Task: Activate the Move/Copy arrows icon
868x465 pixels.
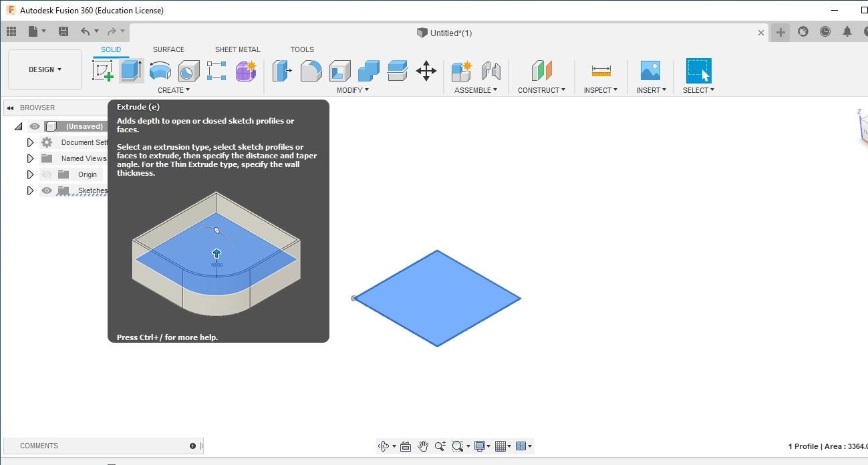Action: tap(426, 70)
